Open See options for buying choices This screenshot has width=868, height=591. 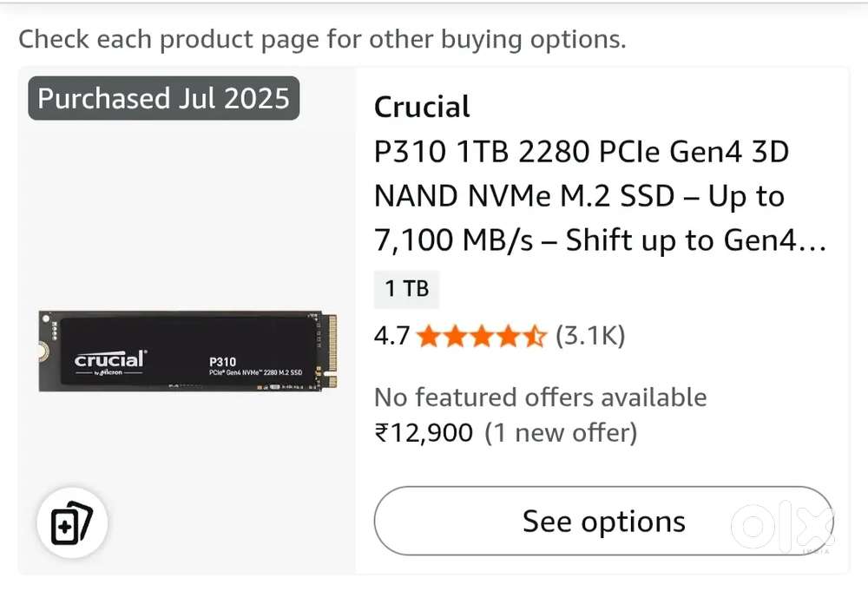[x=602, y=521]
